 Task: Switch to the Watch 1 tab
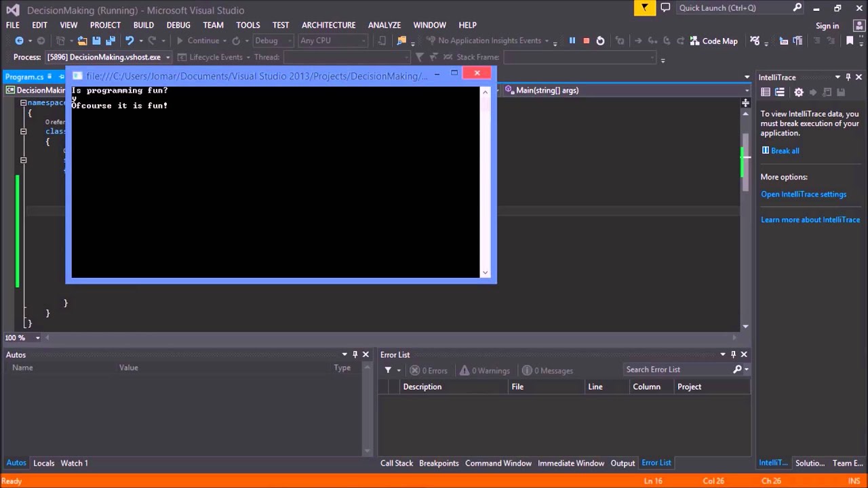click(x=74, y=463)
